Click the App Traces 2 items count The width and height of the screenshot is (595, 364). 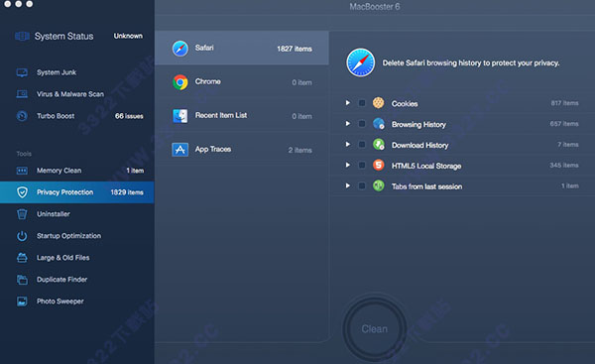tap(300, 150)
